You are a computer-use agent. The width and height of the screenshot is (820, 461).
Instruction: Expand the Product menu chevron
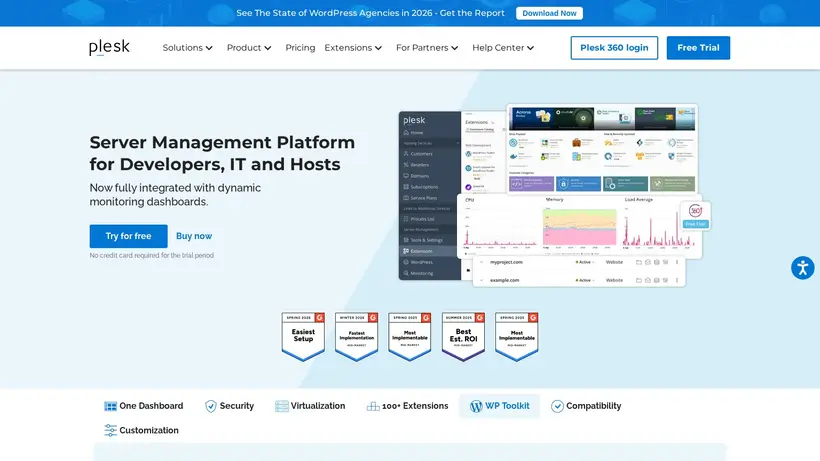(x=268, y=48)
